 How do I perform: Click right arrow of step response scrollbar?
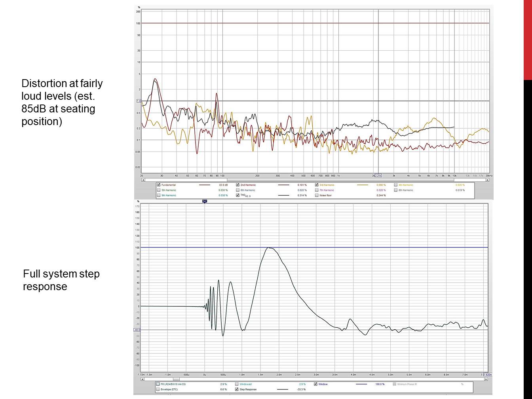click(x=486, y=379)
